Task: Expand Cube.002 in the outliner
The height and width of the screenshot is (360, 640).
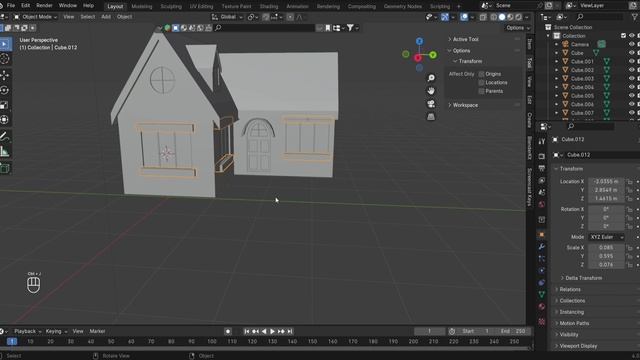Action: (x=556, y=70)
